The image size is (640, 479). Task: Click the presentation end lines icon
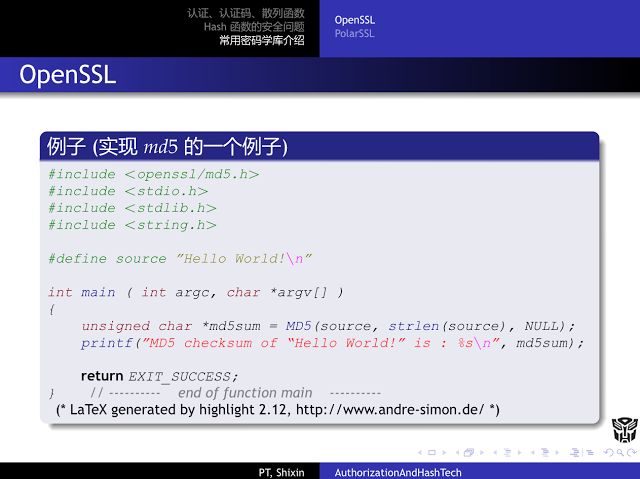click(590, 452)
